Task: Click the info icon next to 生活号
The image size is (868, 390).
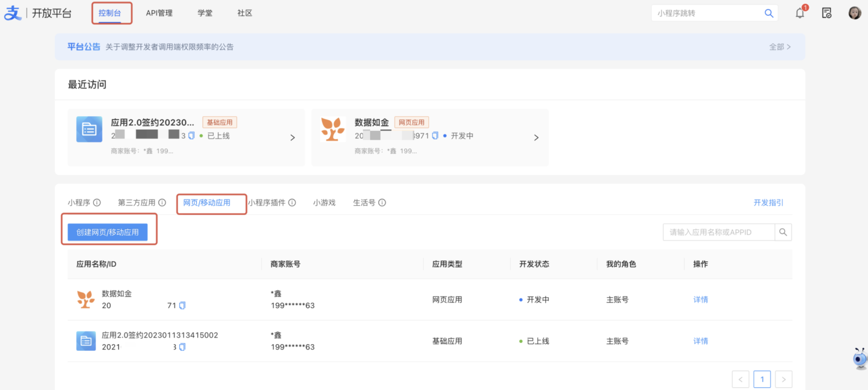Action: pyautogui.click(x=382, y=203)
